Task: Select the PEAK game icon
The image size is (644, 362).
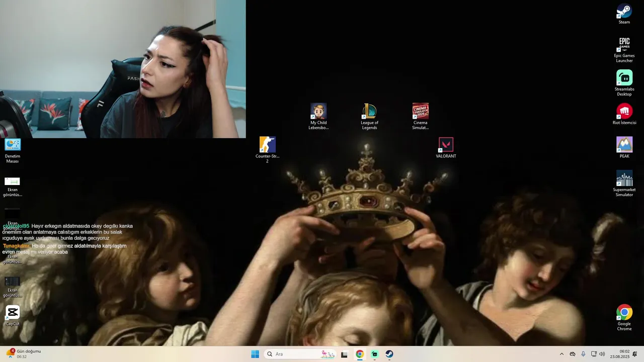Action: 624,147
